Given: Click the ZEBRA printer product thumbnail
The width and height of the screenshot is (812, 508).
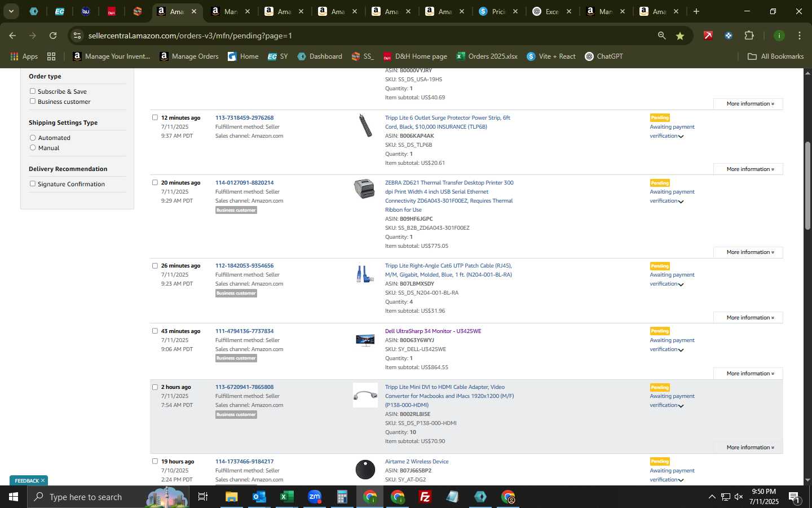Looking at the screenshot, I should pos(364,189).
